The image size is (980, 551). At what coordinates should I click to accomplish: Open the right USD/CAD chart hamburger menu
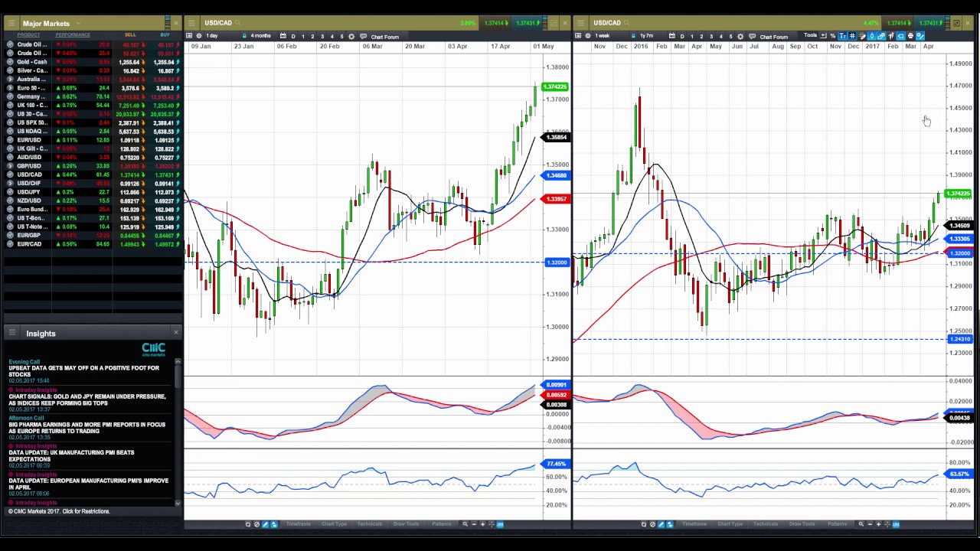click(582, 23)
